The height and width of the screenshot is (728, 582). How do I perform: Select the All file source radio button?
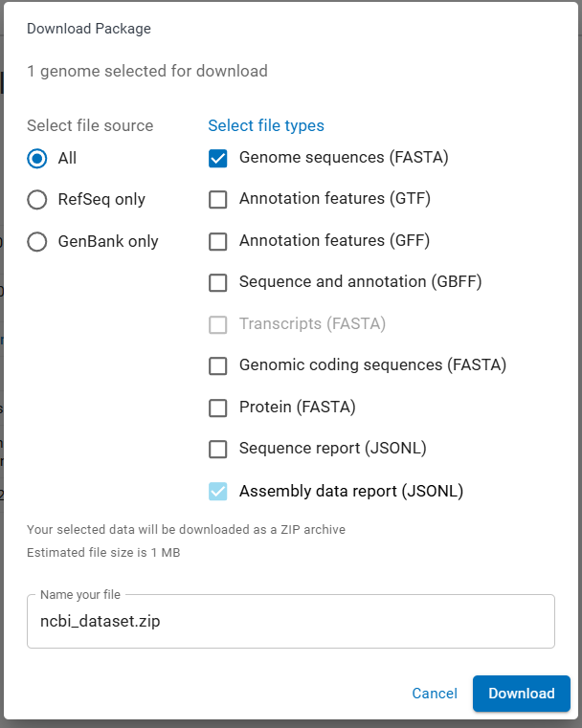(x=37, y=159)
